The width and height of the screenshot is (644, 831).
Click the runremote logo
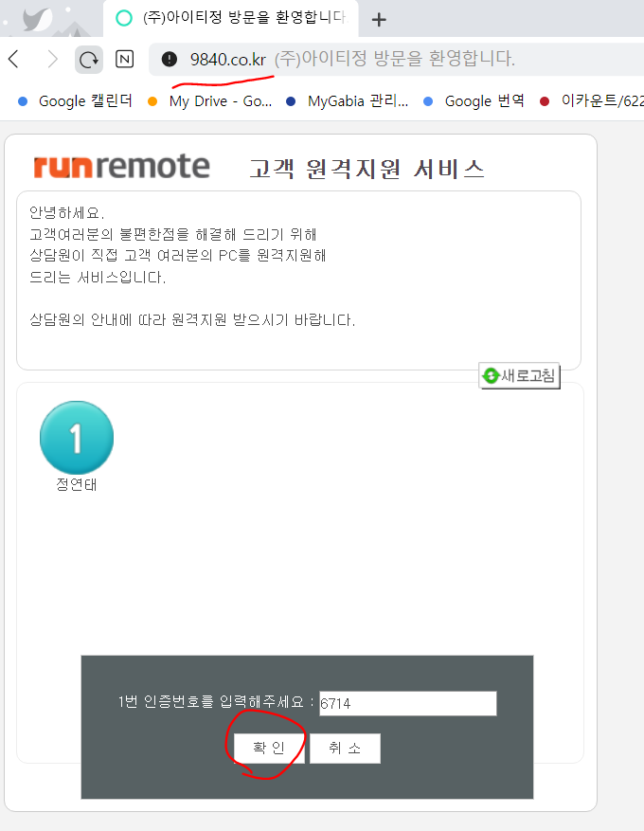(121, 167)
